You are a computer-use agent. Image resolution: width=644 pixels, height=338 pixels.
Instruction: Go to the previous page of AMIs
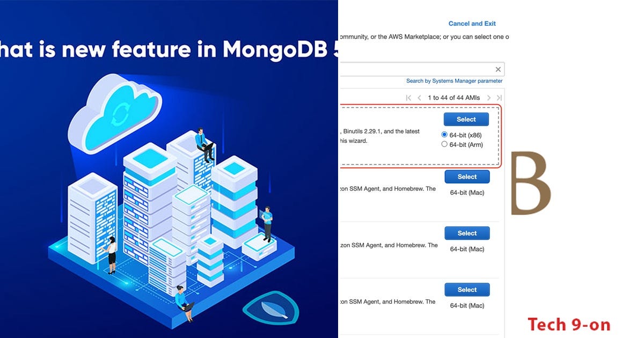pos(420,98)
